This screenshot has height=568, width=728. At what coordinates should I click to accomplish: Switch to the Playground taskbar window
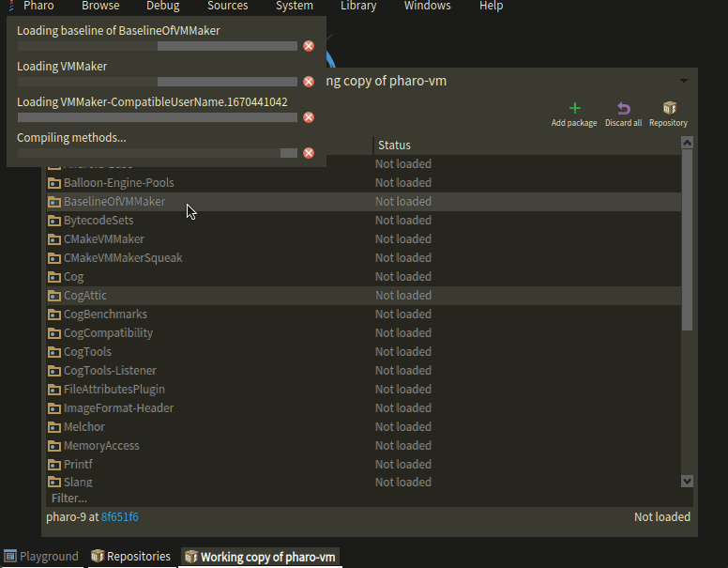[x=42, y=557]
